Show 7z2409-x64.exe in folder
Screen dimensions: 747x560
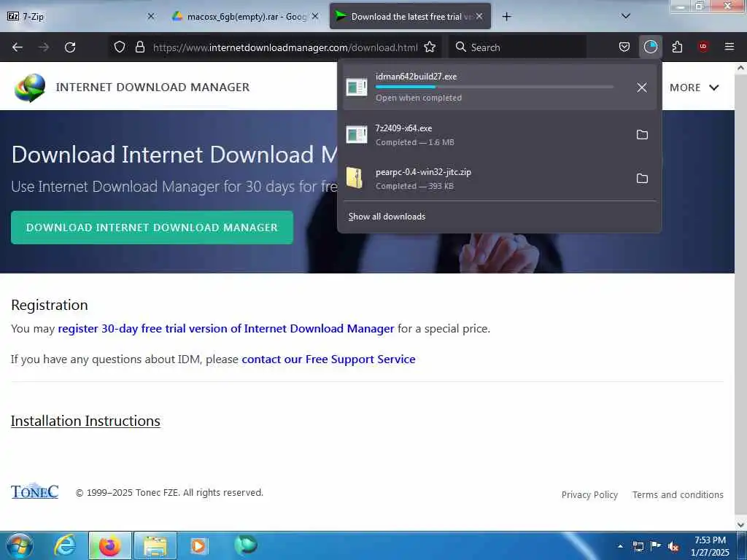click(x=642, y=135)
